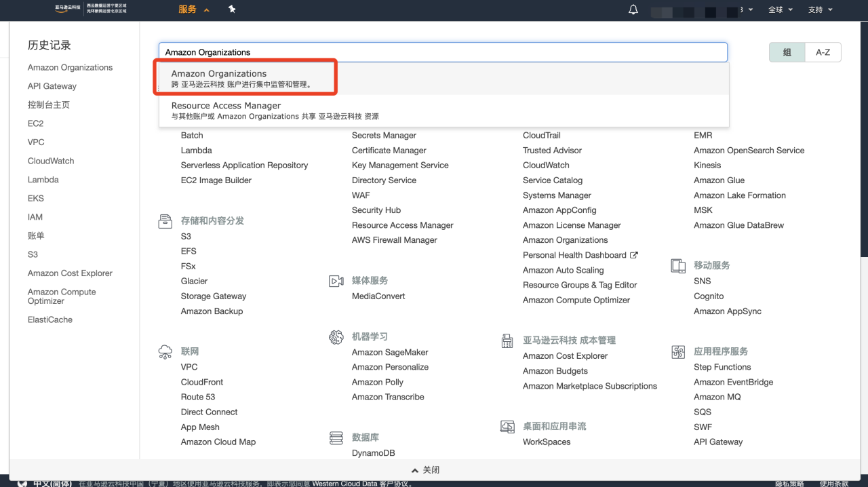
Task: Open 账单 in the history list
Action: click(36, 236)
